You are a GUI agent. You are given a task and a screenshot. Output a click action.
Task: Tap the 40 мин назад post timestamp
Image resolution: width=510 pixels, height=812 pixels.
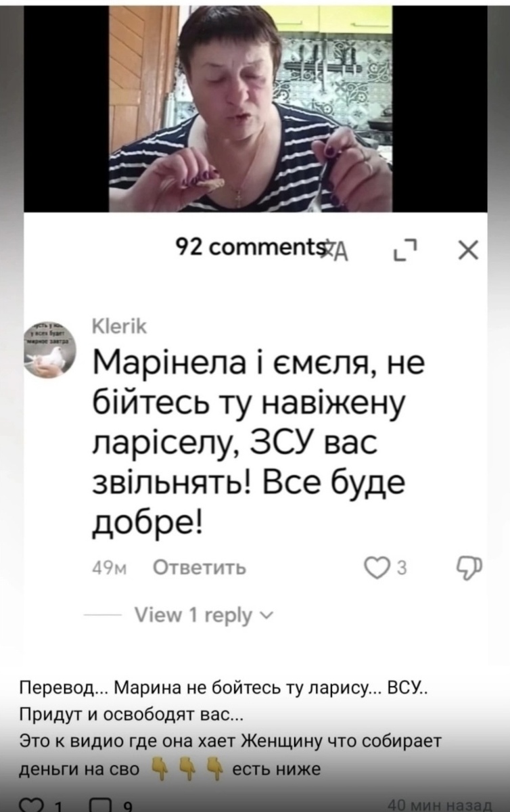[x=438, y=805]
